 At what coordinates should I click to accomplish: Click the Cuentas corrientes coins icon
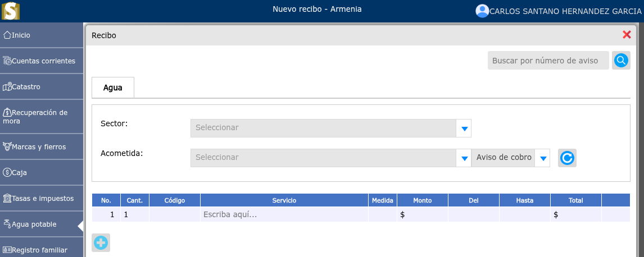(x=7, y=61)
